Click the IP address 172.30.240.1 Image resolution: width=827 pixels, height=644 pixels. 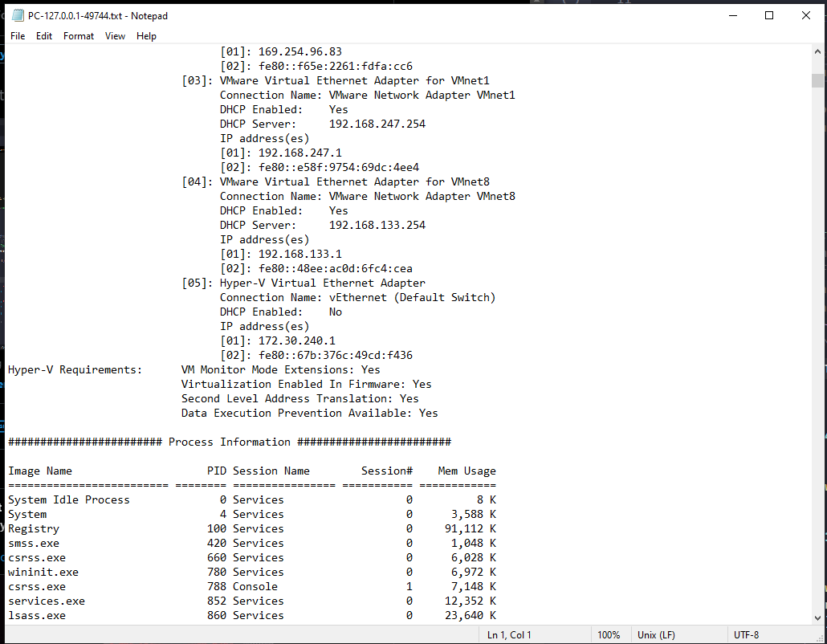pos(297,340)
